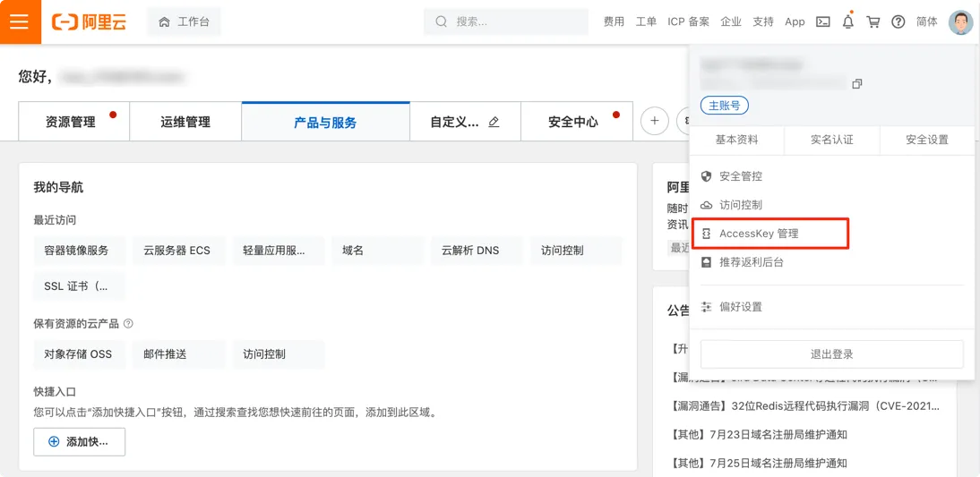This screenshot has width=980, height=477.
Task: Switch to 运维管理 tab
Action: (185, 122)
